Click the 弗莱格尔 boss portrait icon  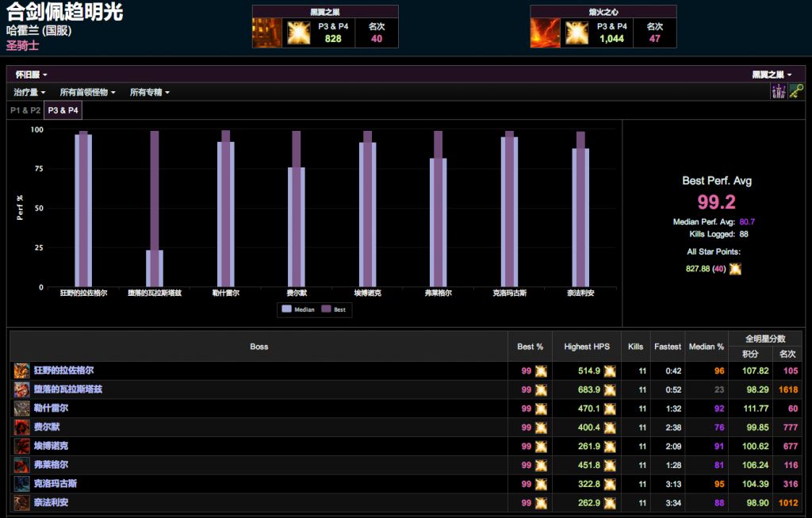click(x=21, y=465)
